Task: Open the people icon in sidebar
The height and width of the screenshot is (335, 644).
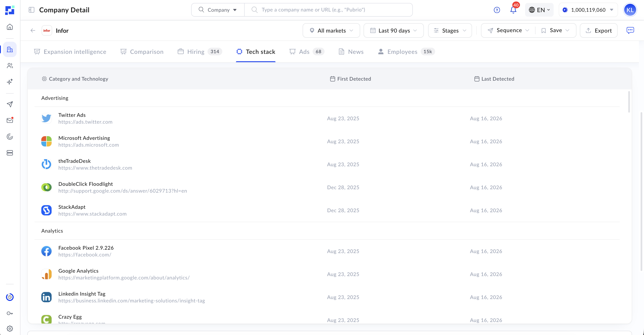Action: [10, 66]
